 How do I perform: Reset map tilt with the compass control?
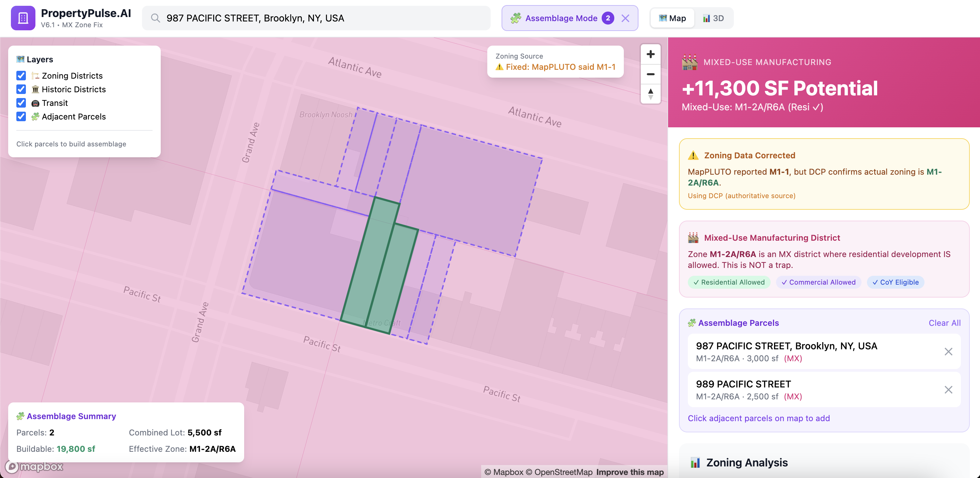(x=650, y=94)
